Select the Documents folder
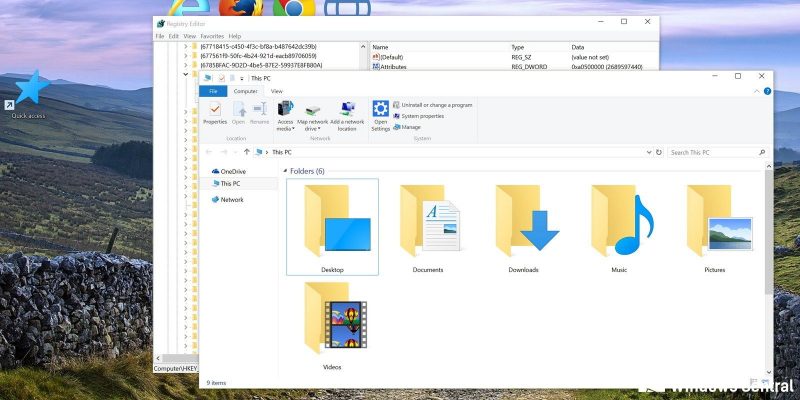Image resolution: width=800 pixels, height=400 pixels. click(428, 222)
